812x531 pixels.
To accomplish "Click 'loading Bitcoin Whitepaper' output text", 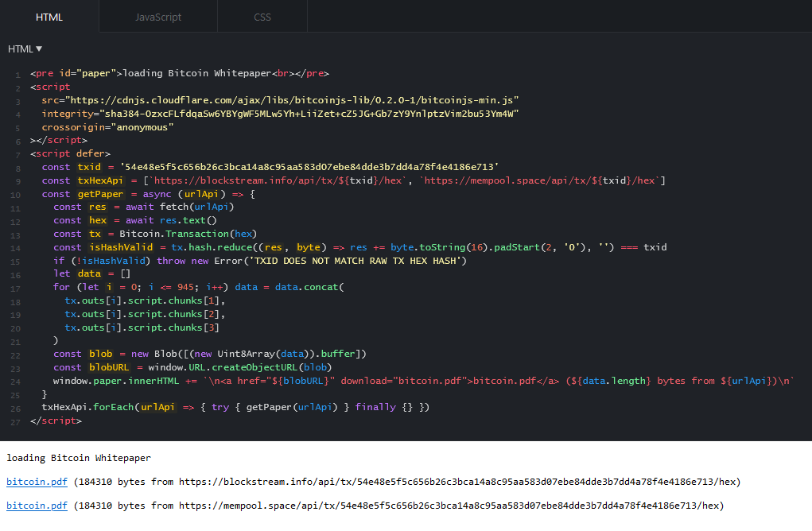I will 79,458.
